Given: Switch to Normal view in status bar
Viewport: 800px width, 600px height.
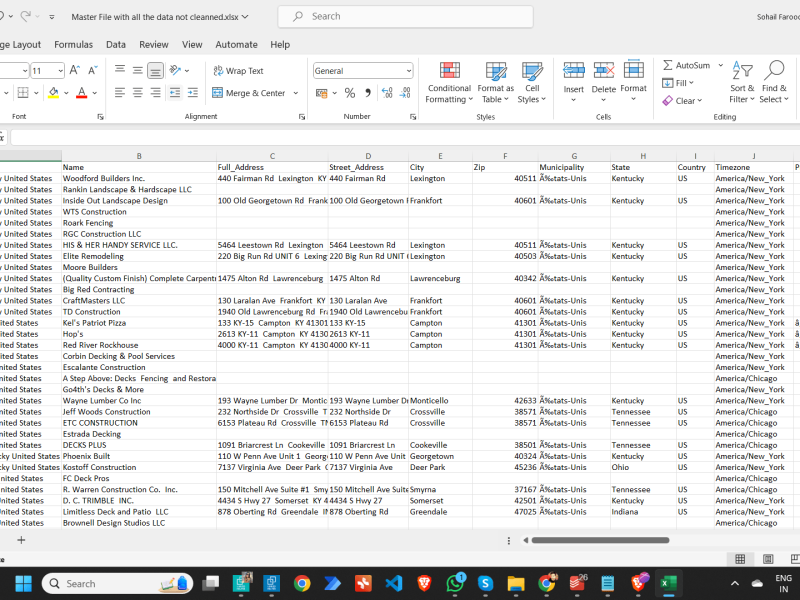Looking at the screenshot, I should click(740, 559).
